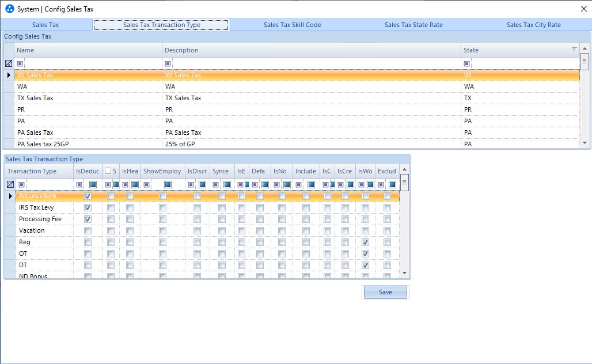Click the app logo icon in title bar
592x364 pixels.
[x=9, y=9]
